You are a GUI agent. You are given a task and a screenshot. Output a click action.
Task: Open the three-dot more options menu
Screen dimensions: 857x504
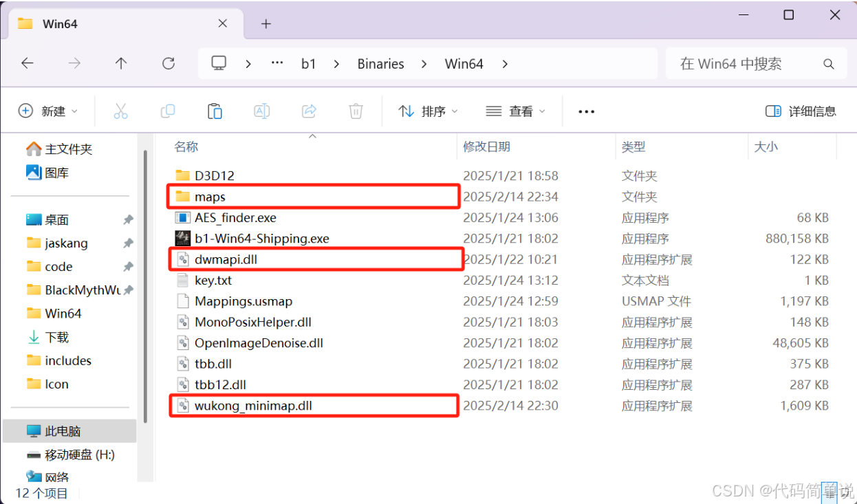point(586,111)
